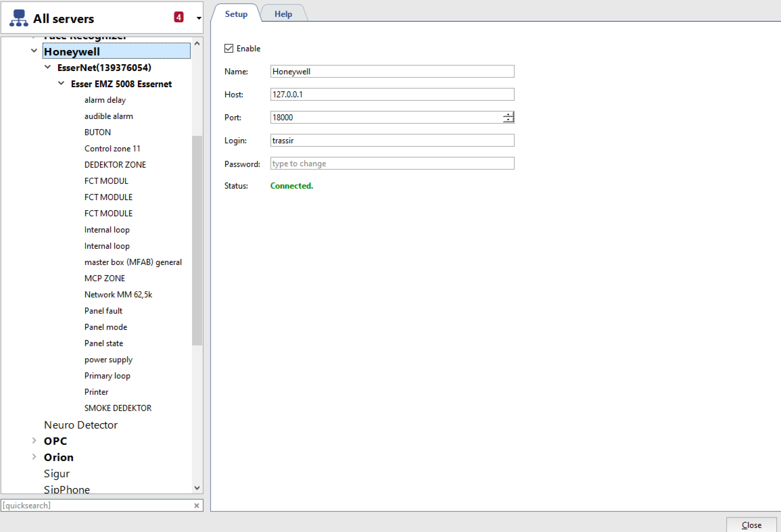Select the Control zone 11 item

click(112, 148)
